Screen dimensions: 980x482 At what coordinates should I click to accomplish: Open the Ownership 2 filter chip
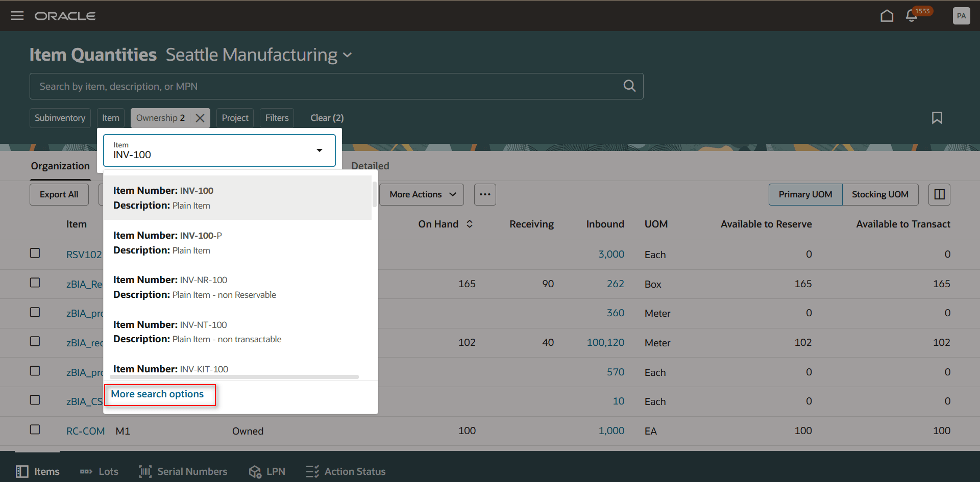tap(160, 118)
